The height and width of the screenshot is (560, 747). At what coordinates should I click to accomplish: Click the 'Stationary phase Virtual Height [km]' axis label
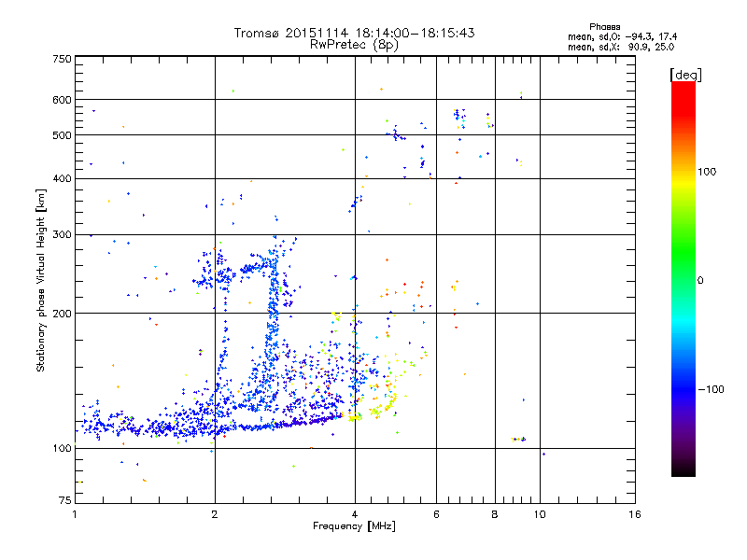pyautogui.click(x=41, y=281)
